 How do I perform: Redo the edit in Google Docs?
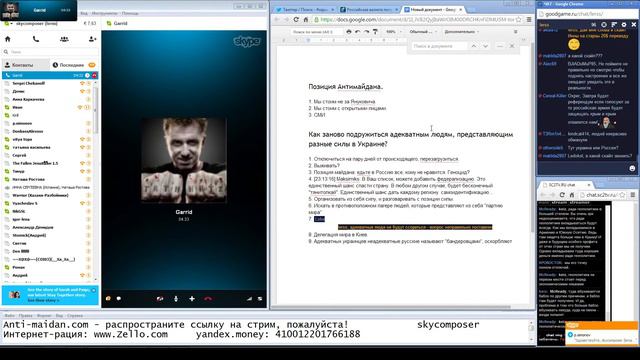click(367, 31)
